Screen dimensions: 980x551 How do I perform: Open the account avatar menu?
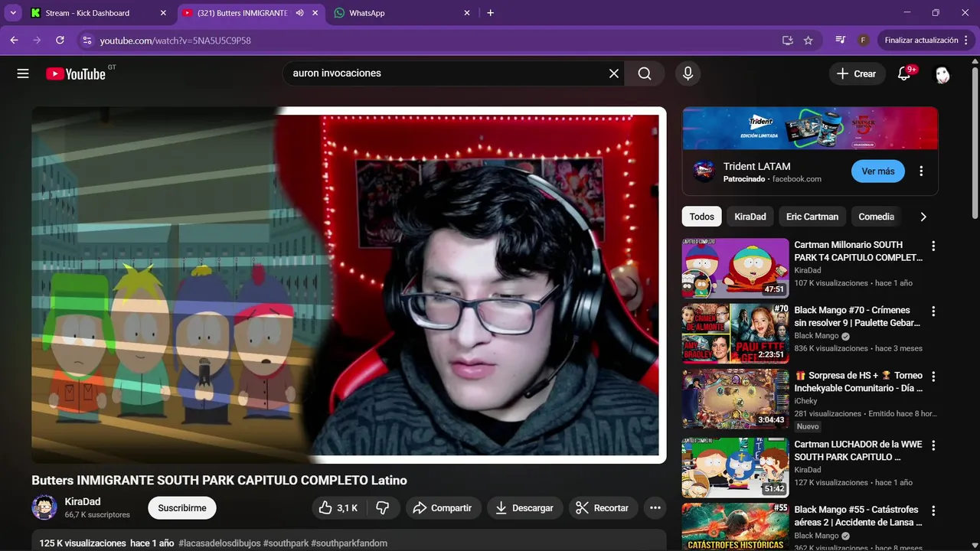click(942, 73)
